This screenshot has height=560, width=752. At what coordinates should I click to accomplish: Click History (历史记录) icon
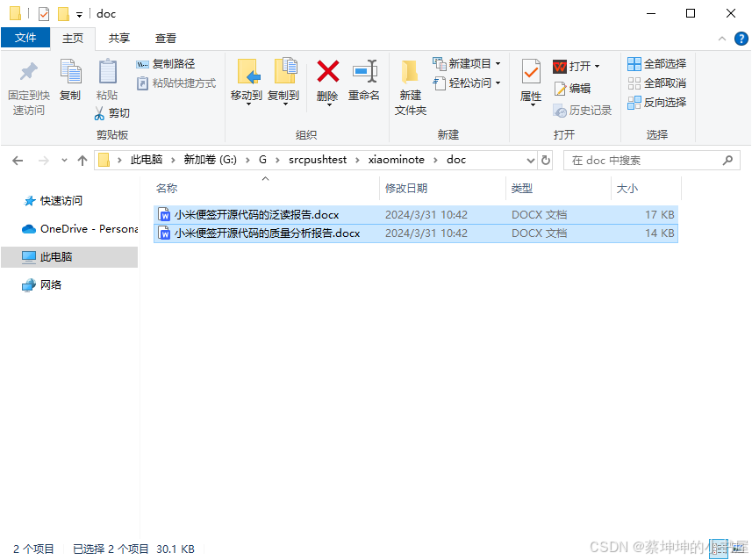tap(560, 111)
